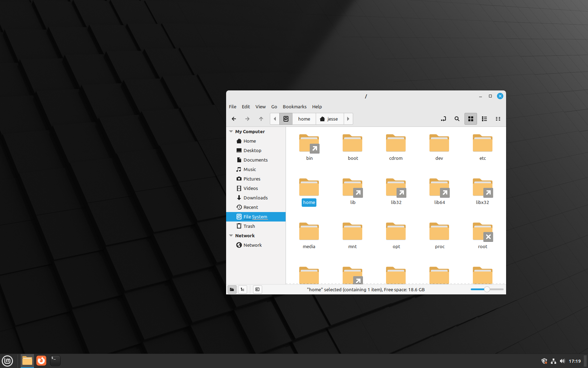Image resolution: width=588 pixels, height=368 pixels.
Task: Open the File menu
Action: point(233,107)
